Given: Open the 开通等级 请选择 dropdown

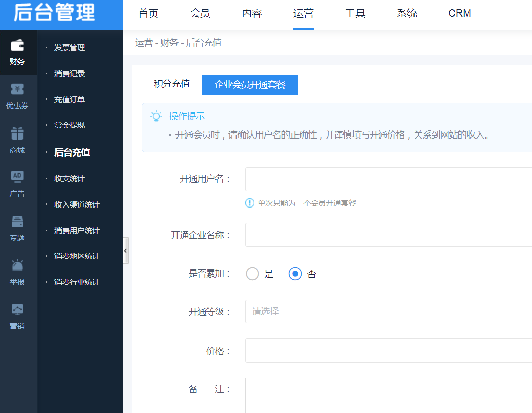Looking at the screenshot, I should tap(388, 311).
